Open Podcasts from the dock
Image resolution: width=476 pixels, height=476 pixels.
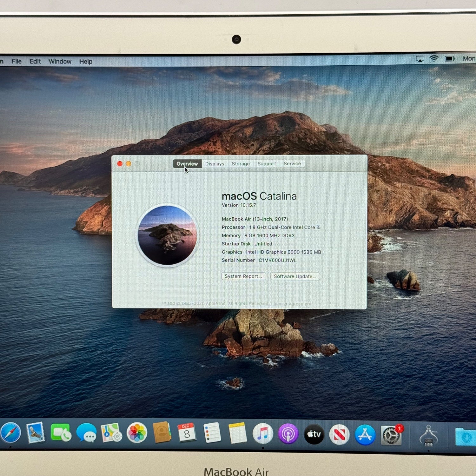tap(288, 434)
